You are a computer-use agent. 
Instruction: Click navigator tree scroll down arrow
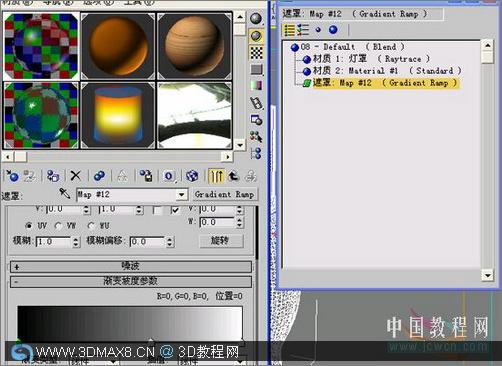(488, 276)
